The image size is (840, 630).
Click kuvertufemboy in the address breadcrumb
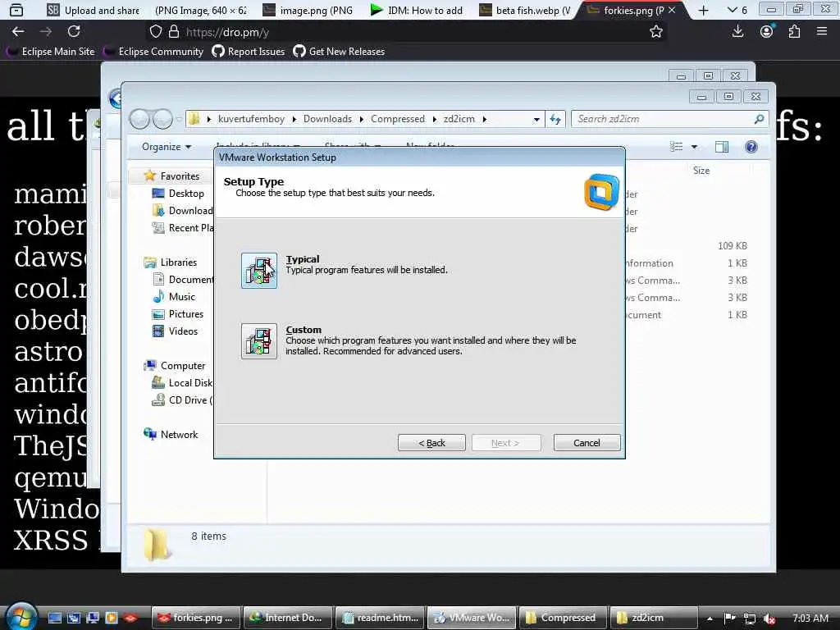[251, 119]
